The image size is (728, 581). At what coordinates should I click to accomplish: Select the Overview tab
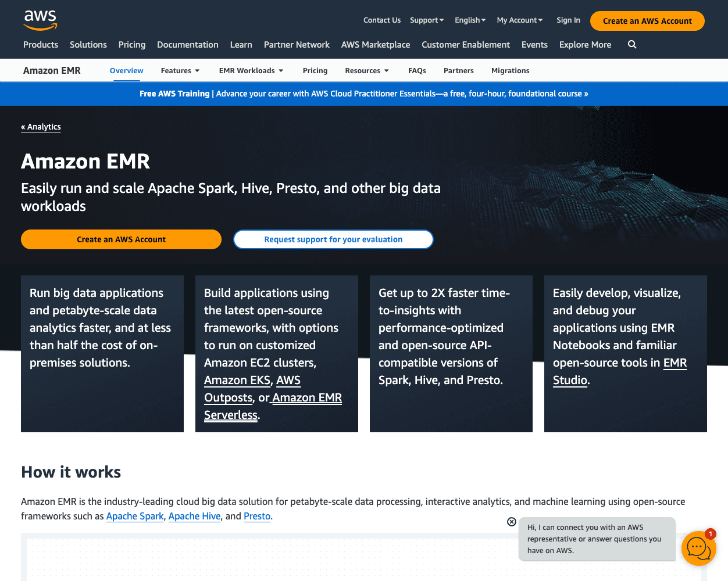pos(126,71)
